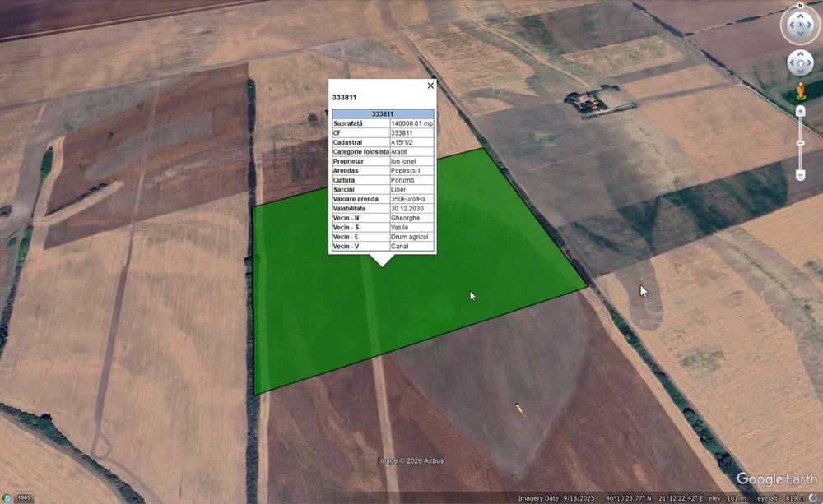The width and height of the screenshot is (823, 504).
Task: Zoom out with the minus button
Action: tap(801, 174)
